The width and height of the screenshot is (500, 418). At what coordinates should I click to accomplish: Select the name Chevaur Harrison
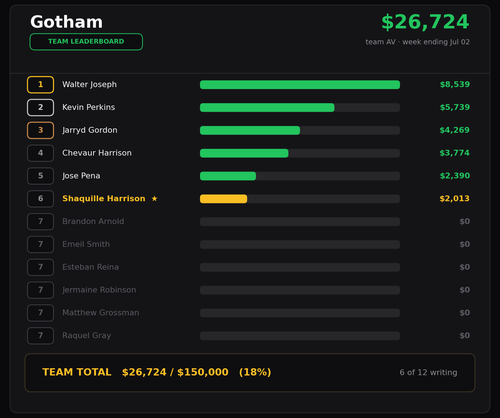[x=97, y=153]
